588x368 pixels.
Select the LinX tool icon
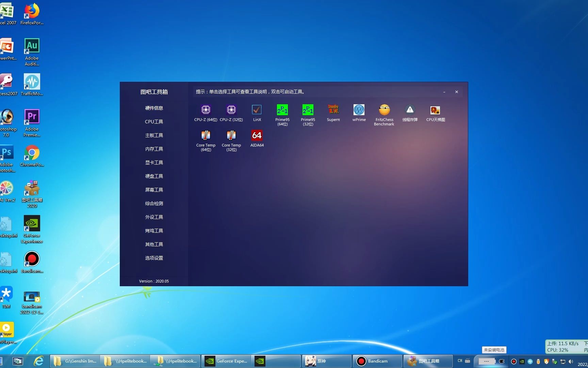pyautogui.click(x=257, y=110)
